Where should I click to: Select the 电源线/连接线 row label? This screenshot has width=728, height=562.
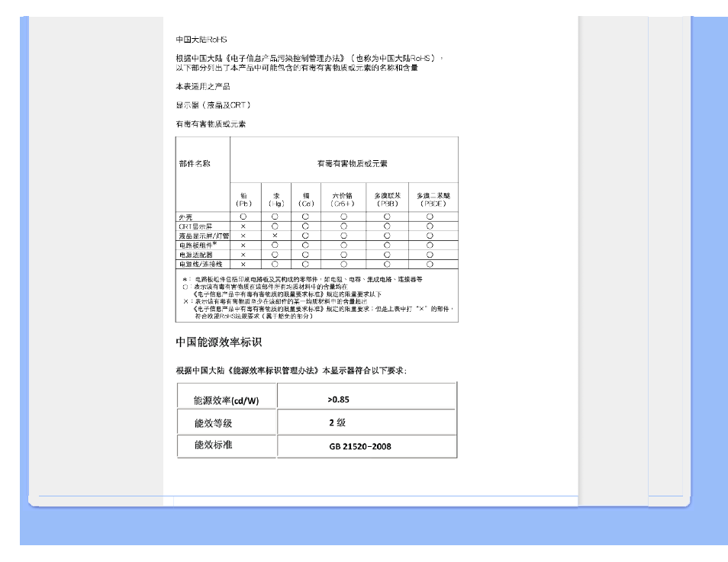[201, 264]
